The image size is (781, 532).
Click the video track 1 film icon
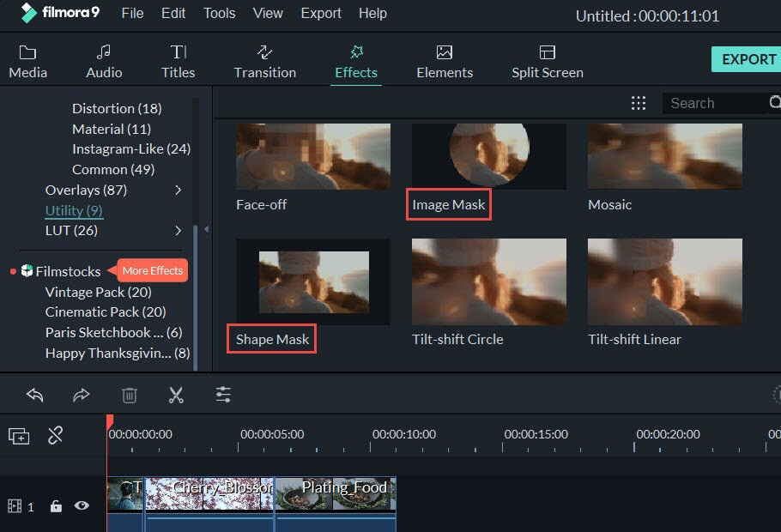(x=15, y=506)
